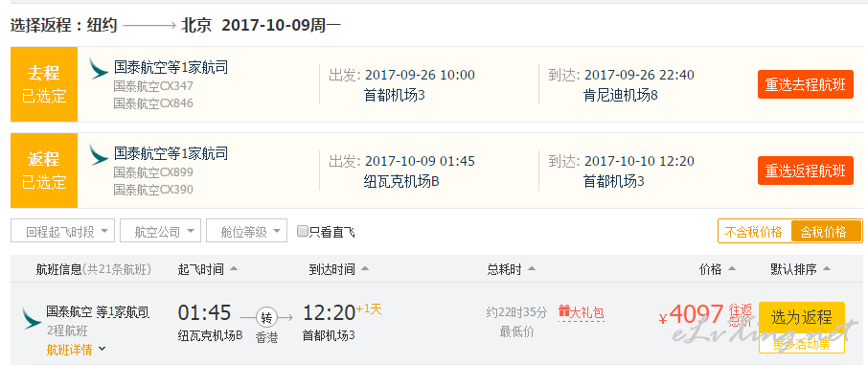Click 选为返程 to select return flight
Viewport: 868px width, 365px height.
click(802, 317)
